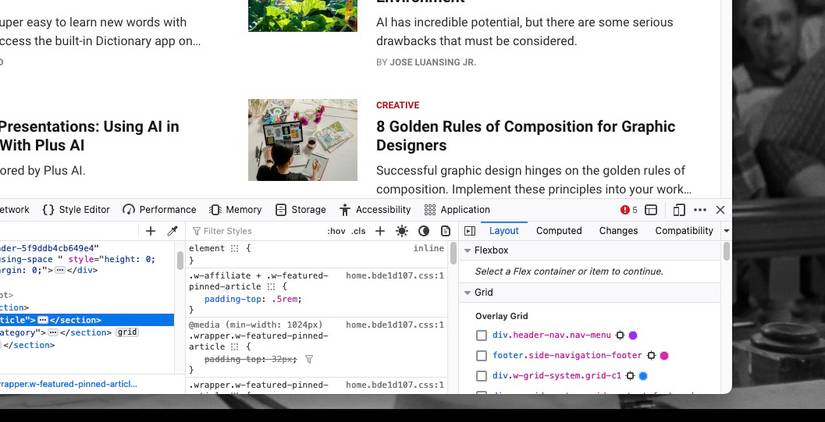
Task: Toggle dark color scheme simulation icon
Action: click(x=424, y=231)
